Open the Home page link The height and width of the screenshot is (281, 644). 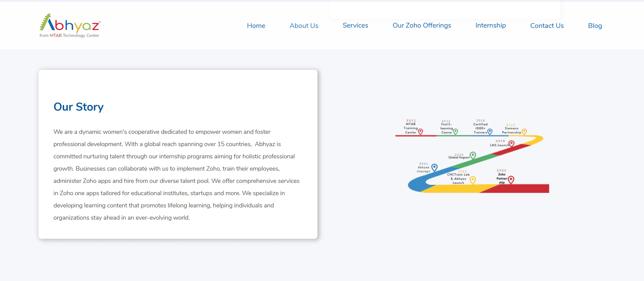click(x=256, y=26)
